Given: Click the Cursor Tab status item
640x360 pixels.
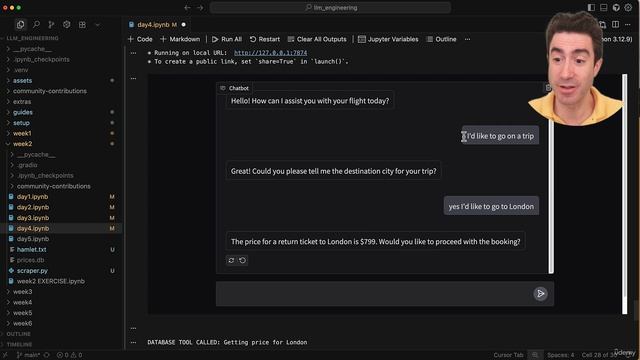Looking at the screenshot, I should point(508,355).
